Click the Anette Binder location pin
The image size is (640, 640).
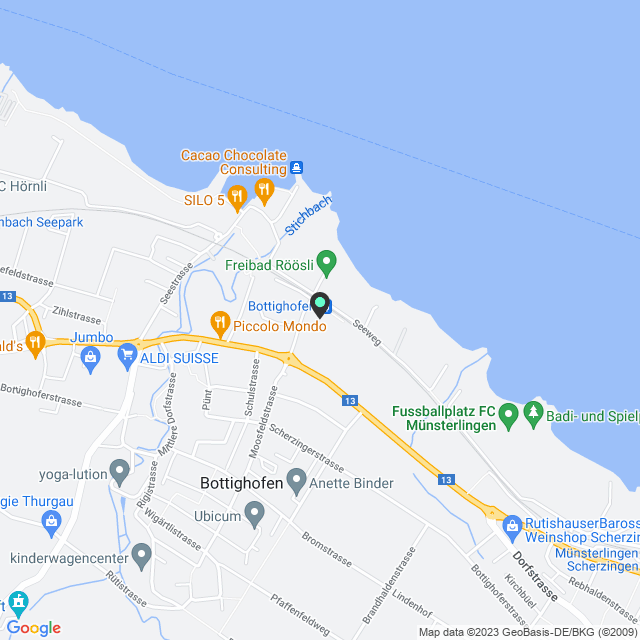(297, 481)
